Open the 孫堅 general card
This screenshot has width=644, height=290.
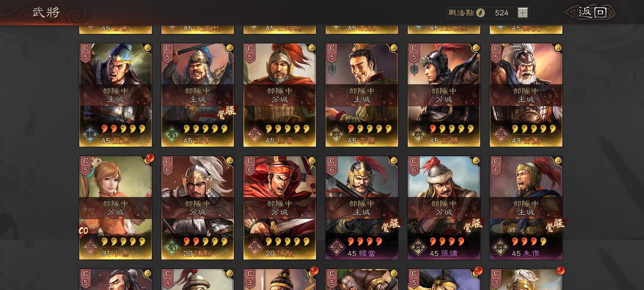click(280, 208)
